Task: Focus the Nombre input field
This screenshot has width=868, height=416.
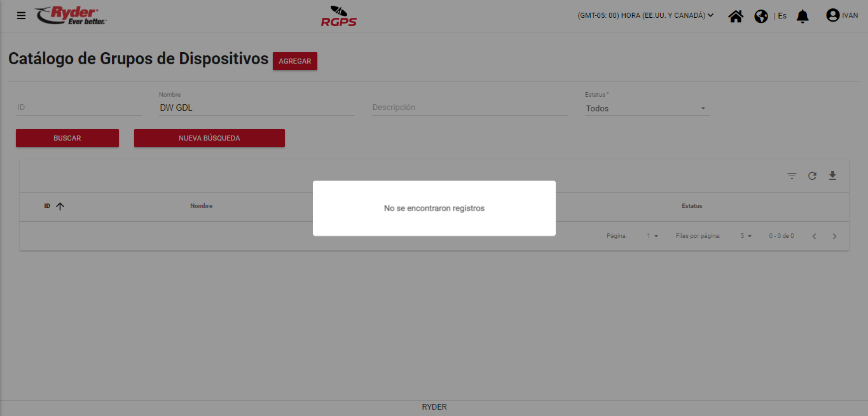Action: click(x=256, y=108)
